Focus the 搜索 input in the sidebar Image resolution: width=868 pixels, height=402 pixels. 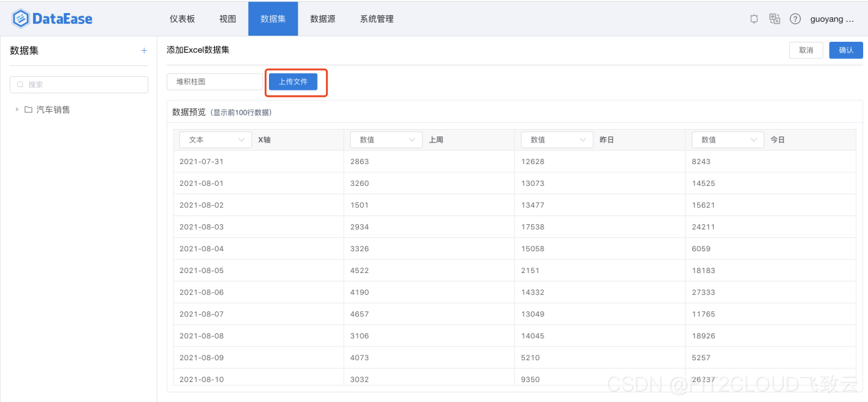click(79, 84)
